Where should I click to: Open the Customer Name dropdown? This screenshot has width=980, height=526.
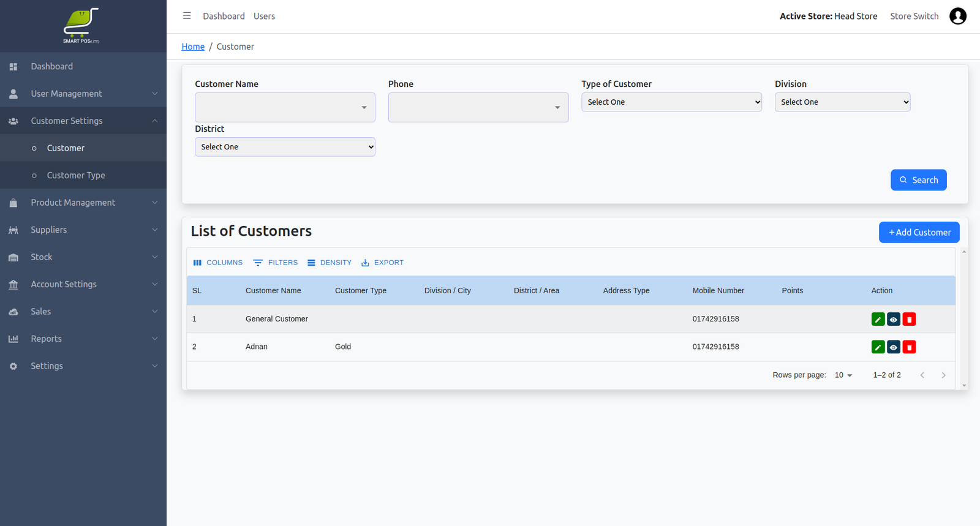tap(285, 107)
